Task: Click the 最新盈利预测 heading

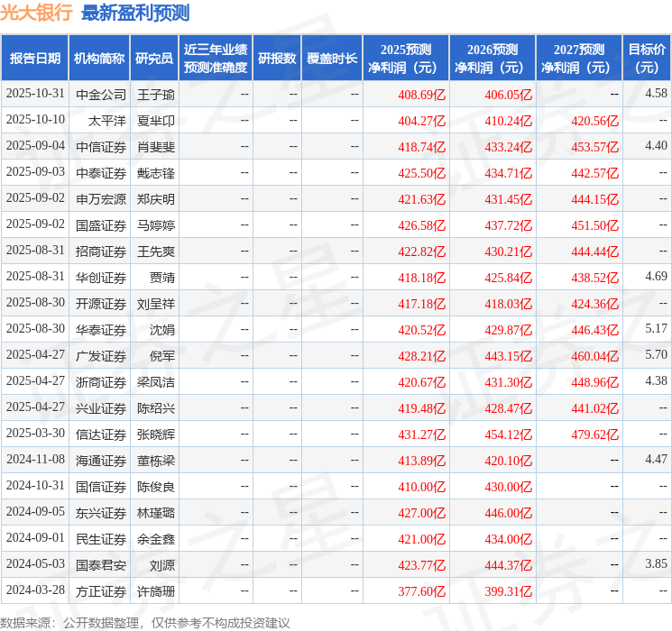Action: pyautogui.click(x=135, y=13)
